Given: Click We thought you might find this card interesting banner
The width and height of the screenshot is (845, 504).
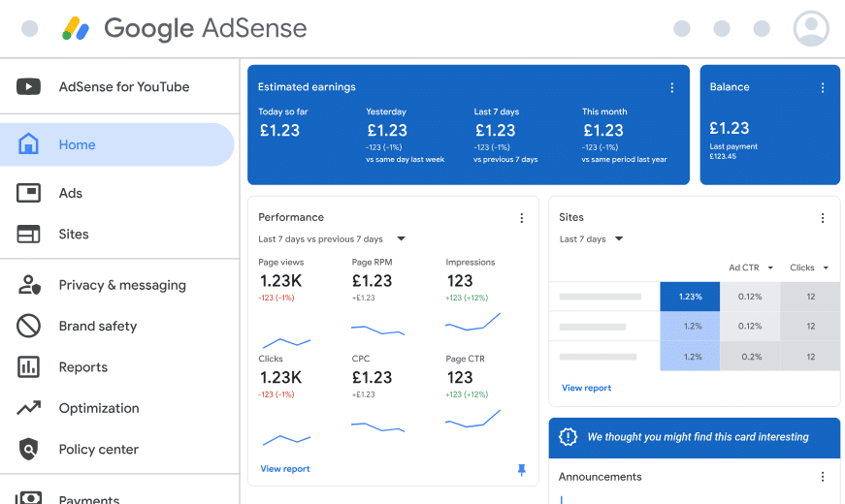Looking at the screenshot, I should [x=694, y=437].
